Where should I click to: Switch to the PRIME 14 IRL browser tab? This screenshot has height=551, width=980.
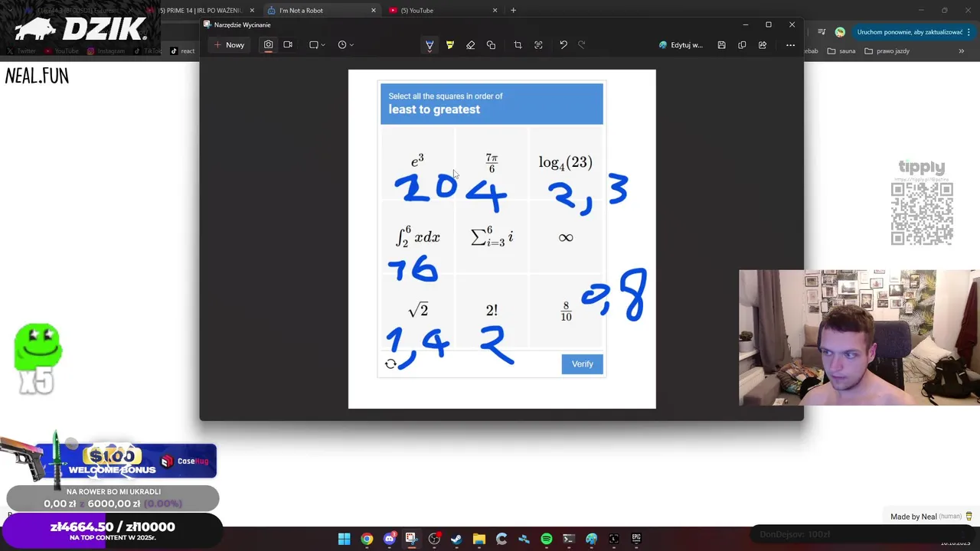pyautogui.click(x=201, y=11)
